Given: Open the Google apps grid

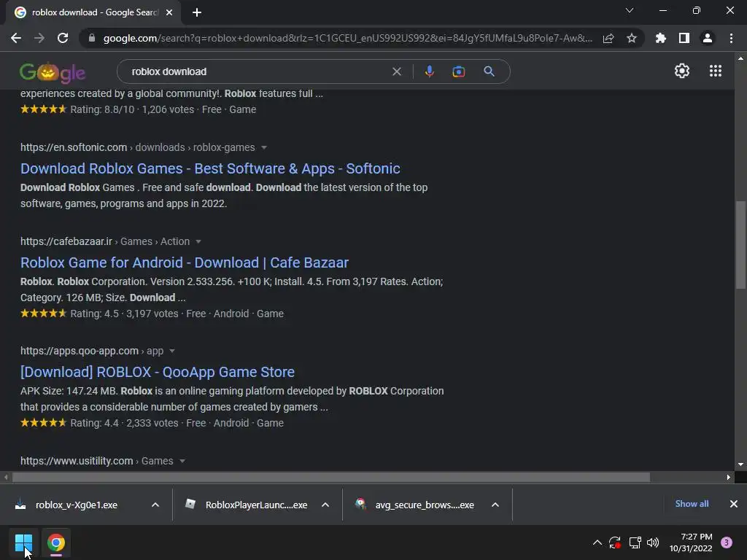Looking at the screenshot, I should tap(716, 71).
